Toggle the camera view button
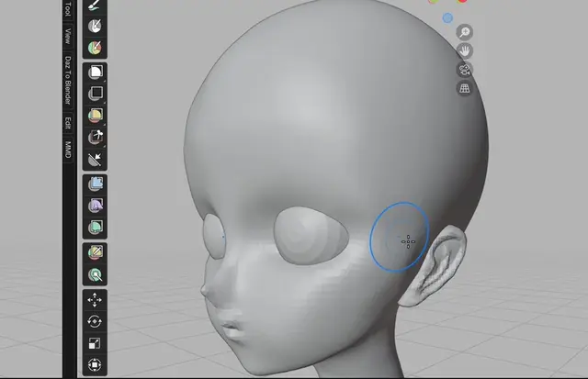The image size is (588, 379). tap(464, 70)
